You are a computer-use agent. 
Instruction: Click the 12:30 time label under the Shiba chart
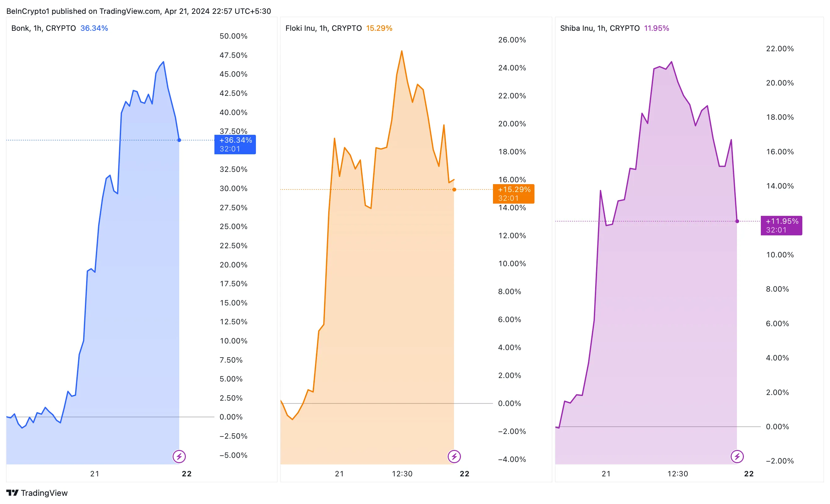tap(678, 474)
